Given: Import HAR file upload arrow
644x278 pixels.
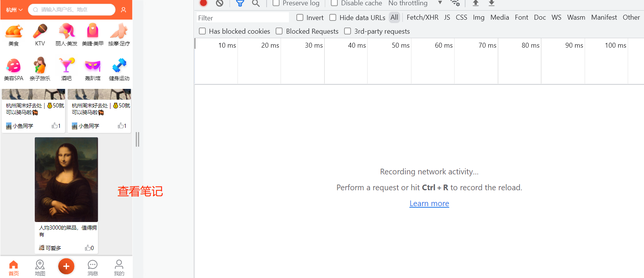Looking at the screenshot, I should [476, 3].
